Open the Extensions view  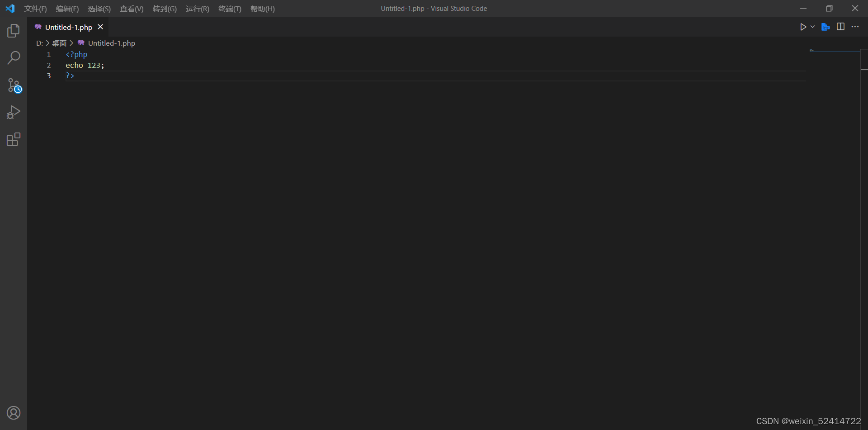[14, 139]
